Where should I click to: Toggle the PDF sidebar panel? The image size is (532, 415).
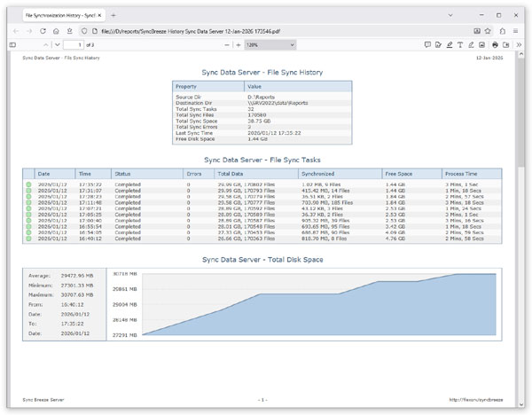[x=12, y=45]
